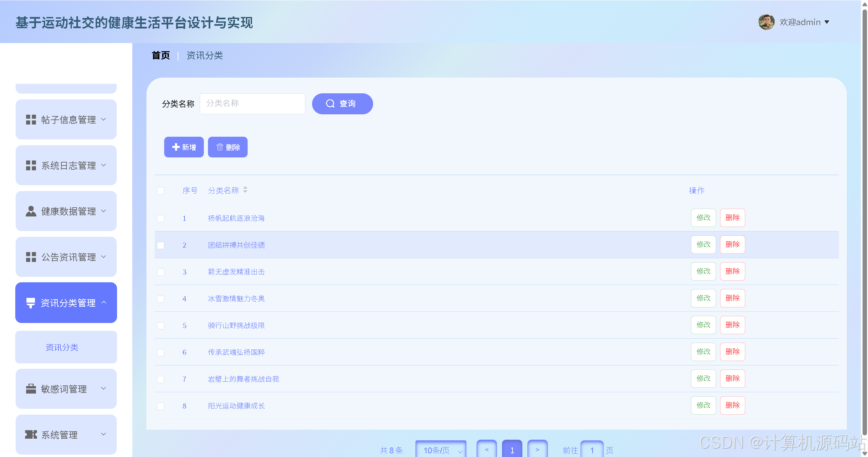868x457 pixels.
Task: Sort table by 分类名称 arrows
Action: click(x=245, y=190)
